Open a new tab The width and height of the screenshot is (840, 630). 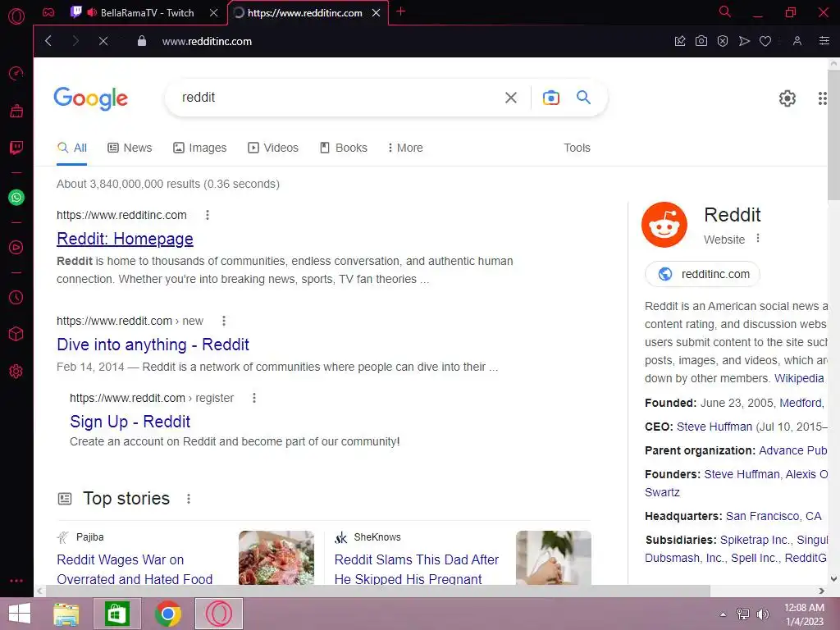point(400,11)
